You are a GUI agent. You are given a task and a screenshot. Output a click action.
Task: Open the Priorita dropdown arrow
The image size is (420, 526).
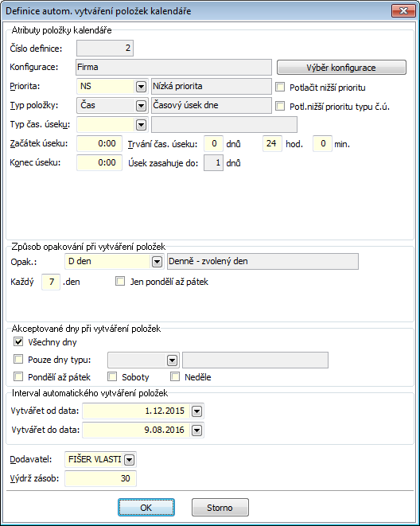click(141, 87)
